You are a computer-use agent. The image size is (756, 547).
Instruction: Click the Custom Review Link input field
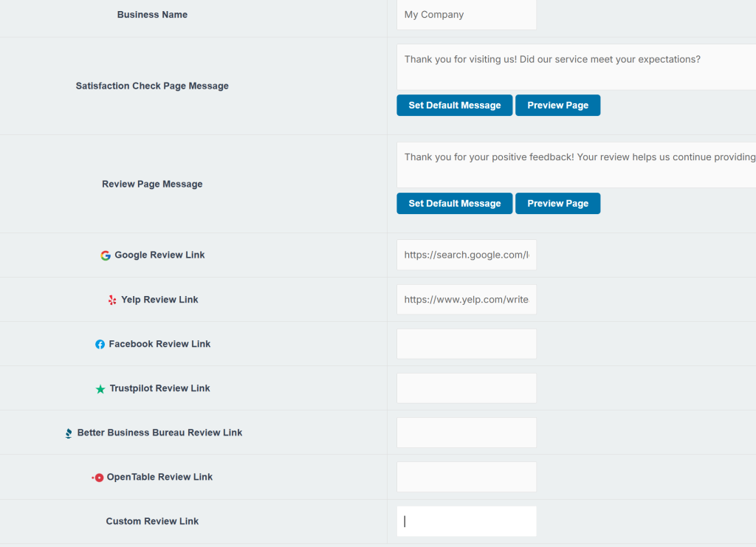click(466, 521)
